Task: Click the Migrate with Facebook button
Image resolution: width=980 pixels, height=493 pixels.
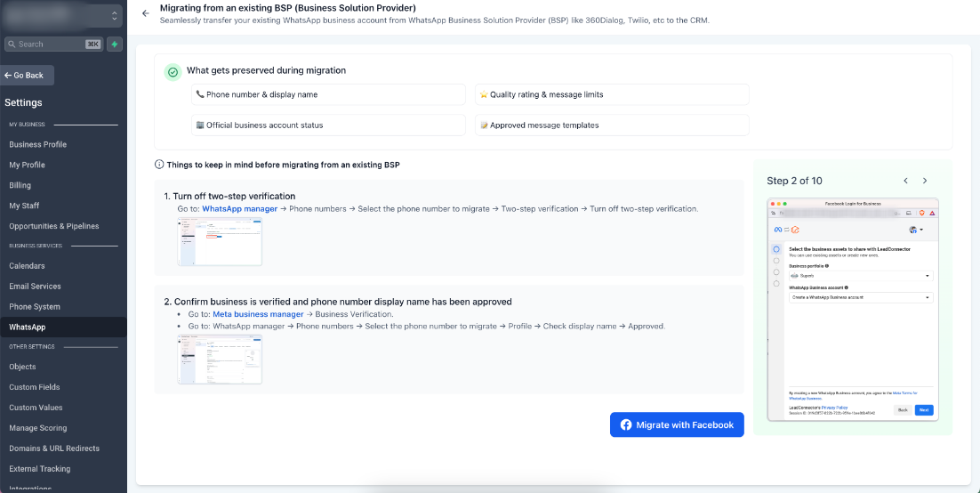Action: (677, 424)
